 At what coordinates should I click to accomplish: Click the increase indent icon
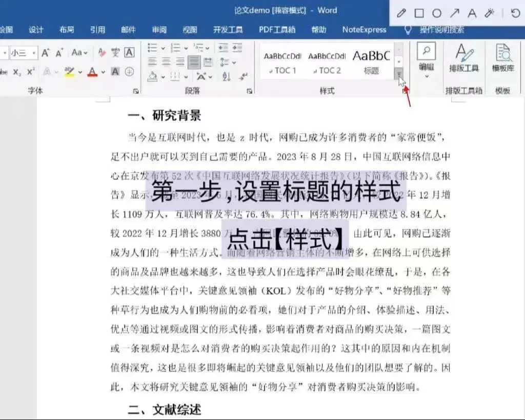pos(237,48)
